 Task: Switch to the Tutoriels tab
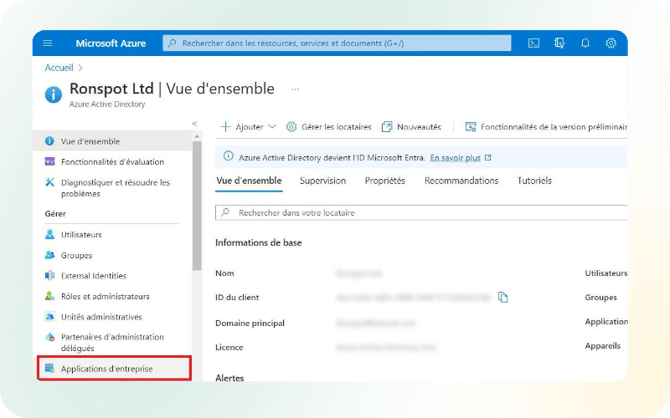click(534, 181)
